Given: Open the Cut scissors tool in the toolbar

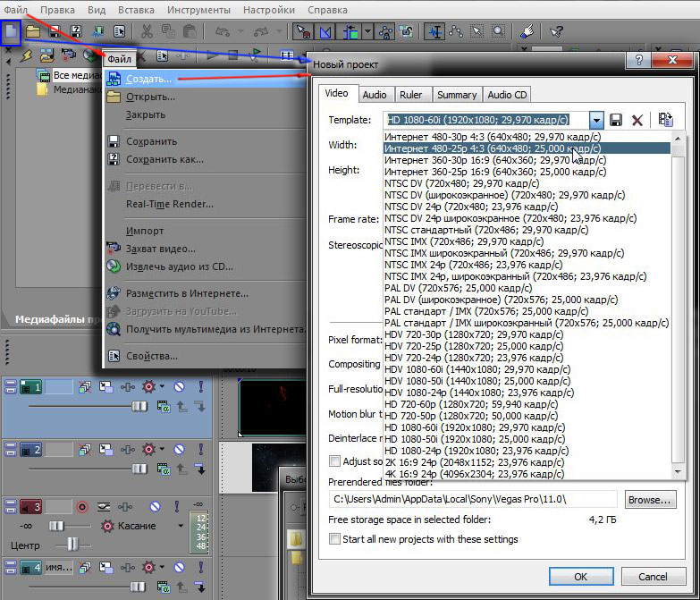Looking at the screenshot, I should click(147, 31).
